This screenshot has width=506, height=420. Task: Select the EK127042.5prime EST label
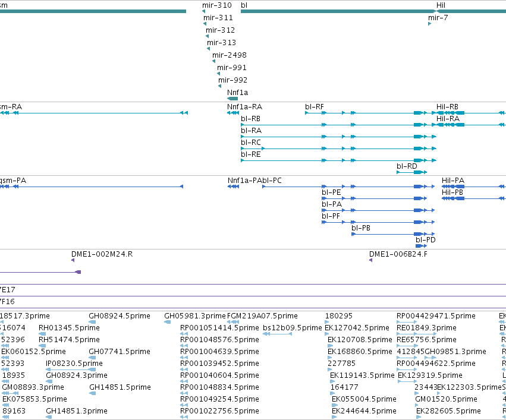click(357, 328)
